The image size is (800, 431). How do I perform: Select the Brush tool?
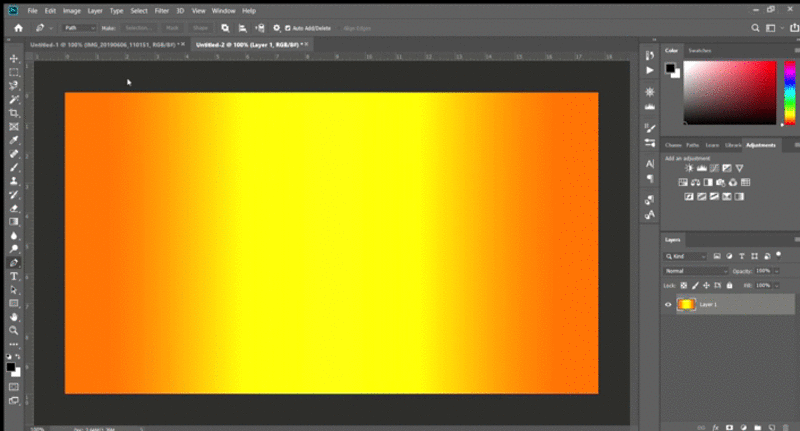[x=14, y=167]
